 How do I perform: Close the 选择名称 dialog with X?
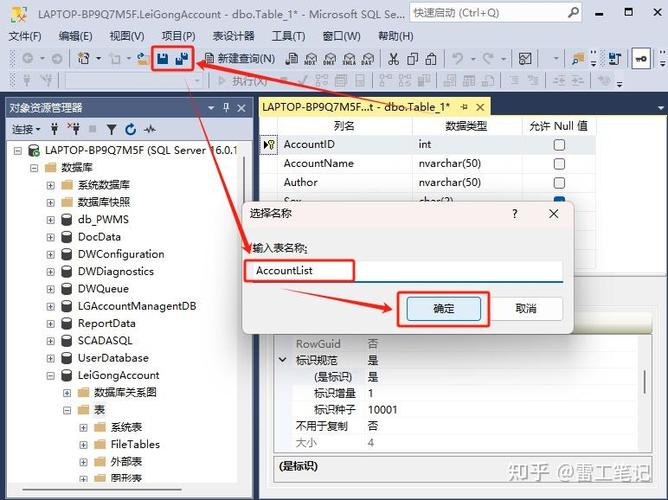pos(553,214)
